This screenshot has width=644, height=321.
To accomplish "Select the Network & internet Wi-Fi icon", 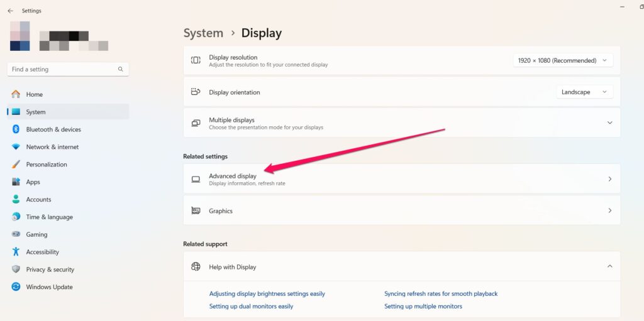I will 16,147.
